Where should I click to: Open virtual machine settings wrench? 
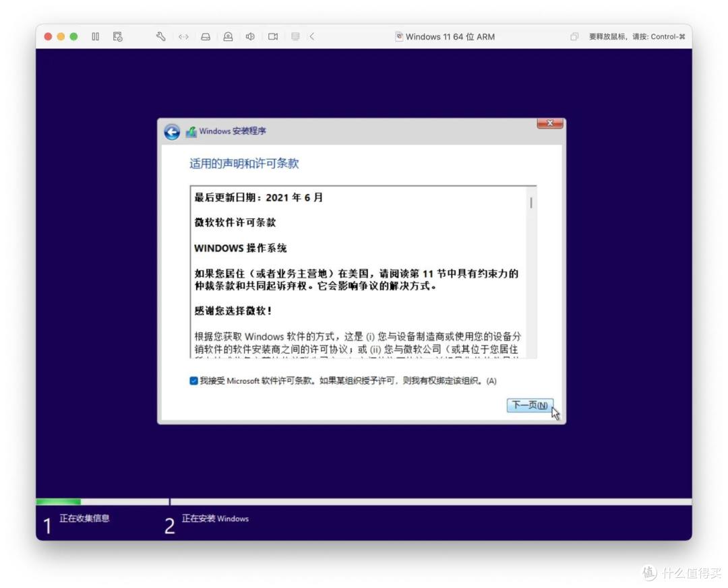click(160, 36)
